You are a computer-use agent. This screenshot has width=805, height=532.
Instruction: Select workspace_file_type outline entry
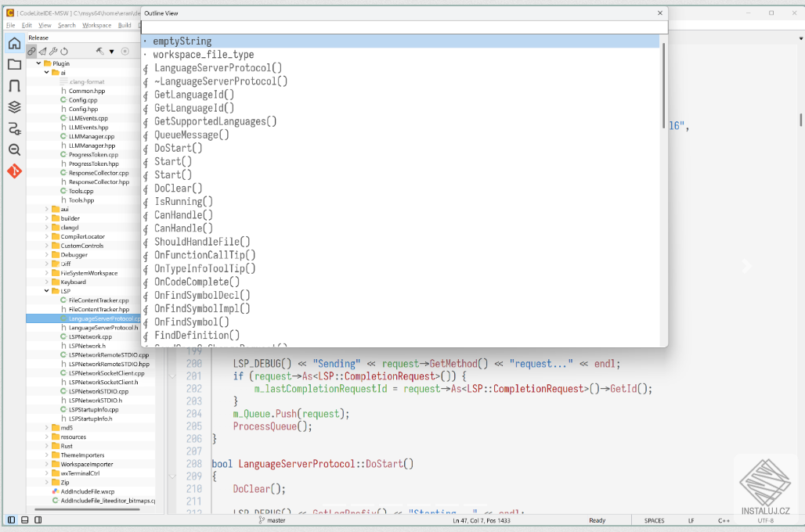[400, 55]
